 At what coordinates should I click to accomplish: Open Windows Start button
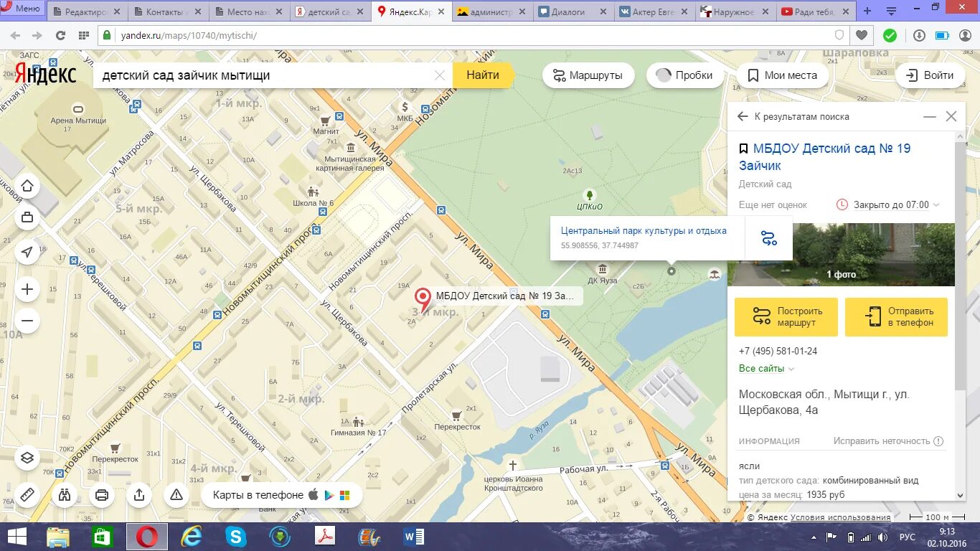coord(17,537)
